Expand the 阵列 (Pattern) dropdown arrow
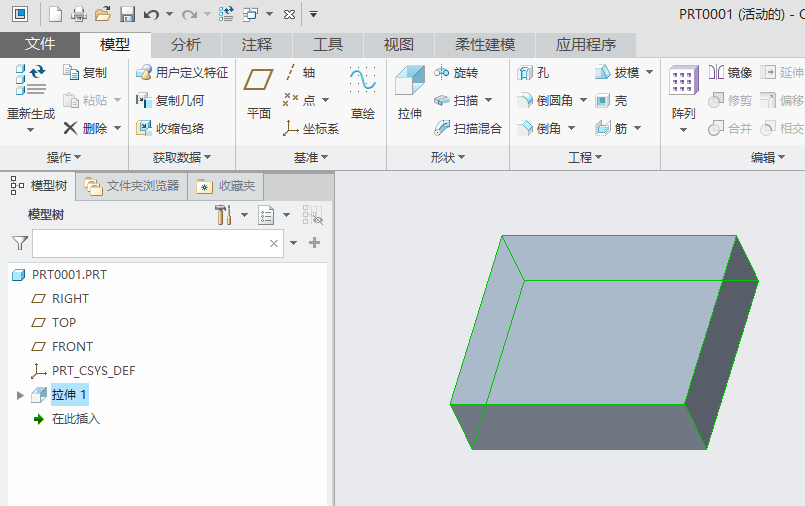805x506 pixels. click(x=683, y=130)
